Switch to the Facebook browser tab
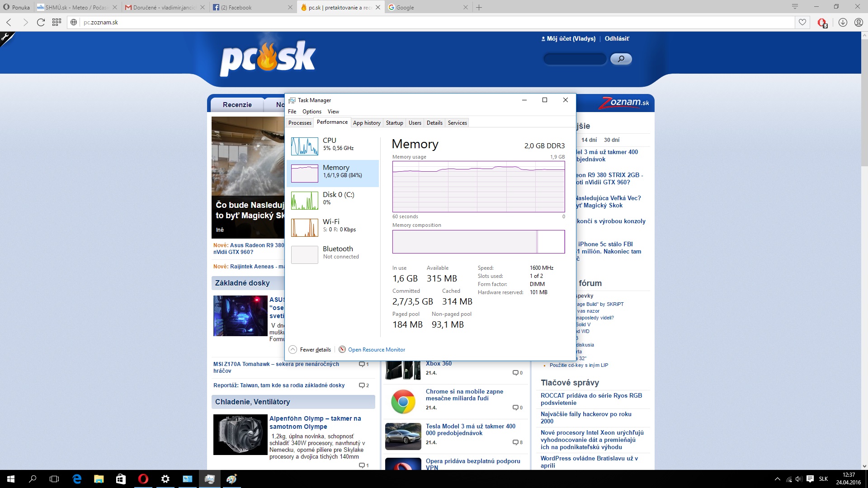This screenshot has width=868, height=488. click(x=253, y=7)
